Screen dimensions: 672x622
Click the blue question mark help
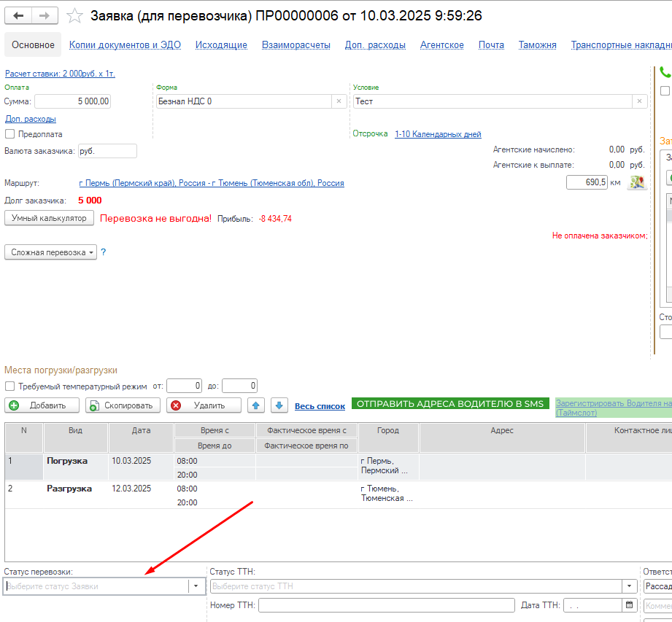tap(104, 252)
